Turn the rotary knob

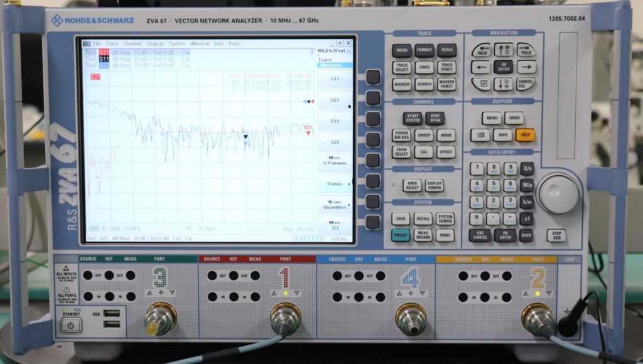pyautogui.click(x=558, y=193)
